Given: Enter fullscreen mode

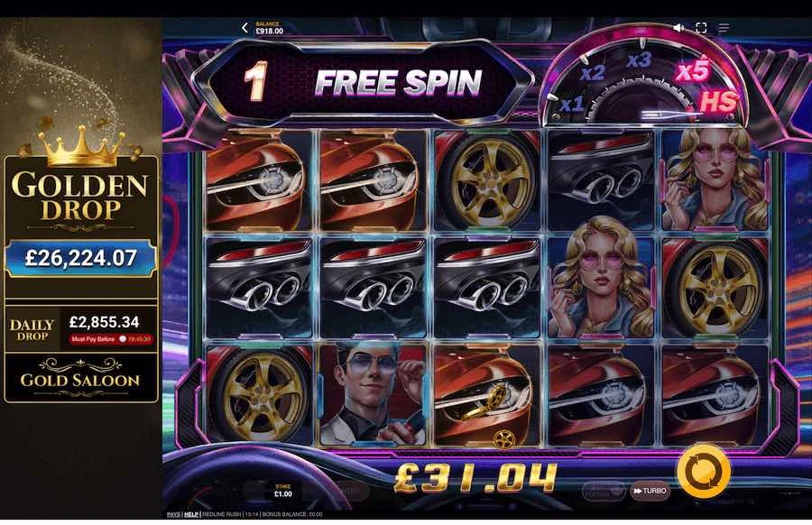Looking at the screenshot, I should [x=701, y=28].
